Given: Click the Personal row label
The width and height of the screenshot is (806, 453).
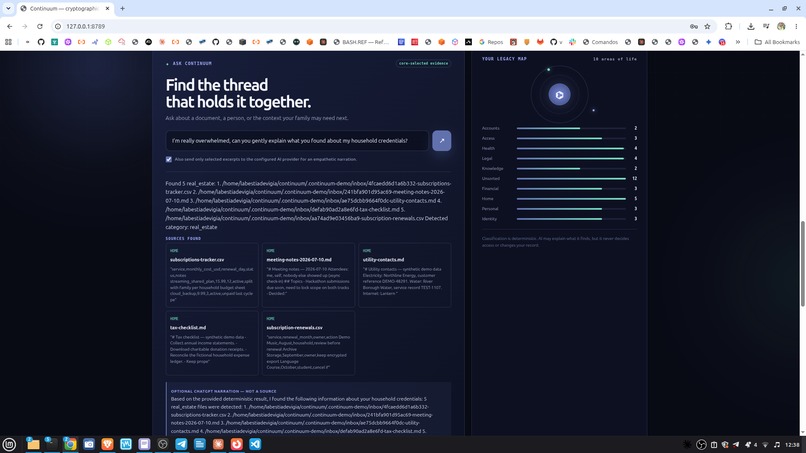Looking at the screenshot, I should [490, 209].
